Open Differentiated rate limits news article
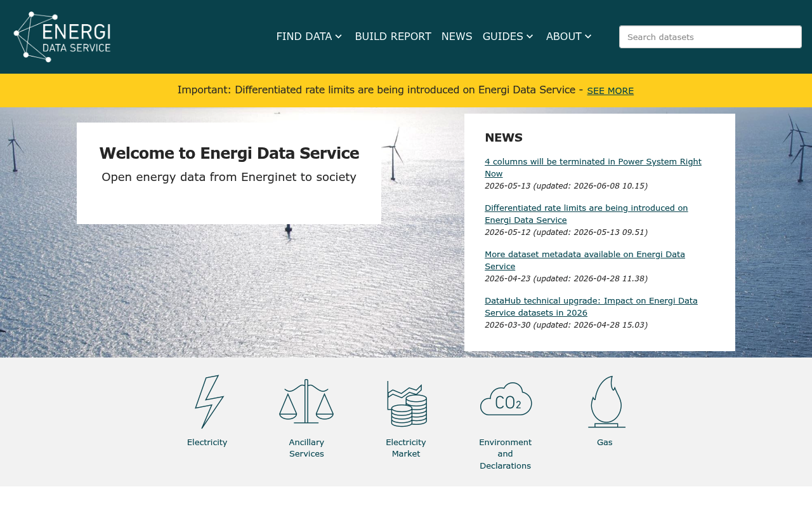The width and height of the screenshot is (812, 508). pyautogui.click(x=586, y=214)
